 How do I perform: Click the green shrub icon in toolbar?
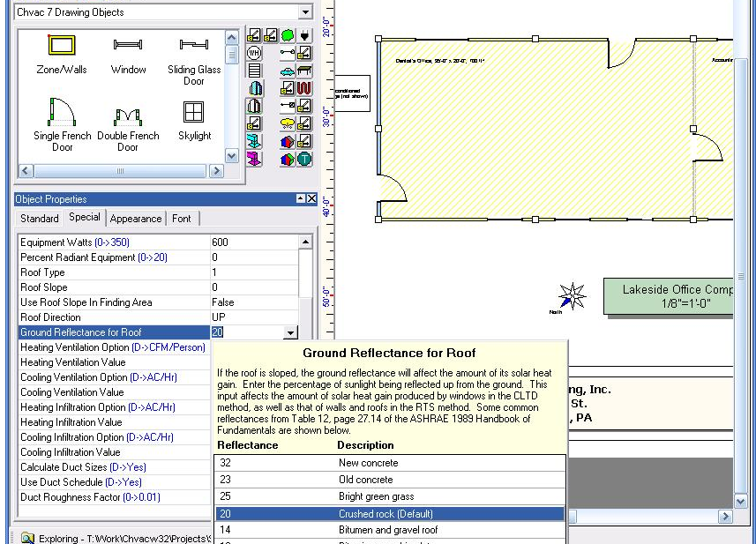click(288, 35)
